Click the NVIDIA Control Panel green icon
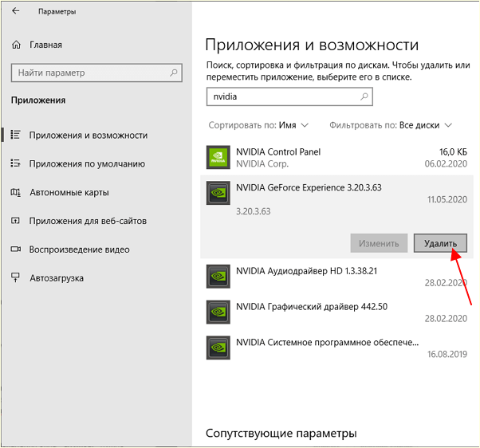This screenshot has width=480, height=448. pos(218,157)
